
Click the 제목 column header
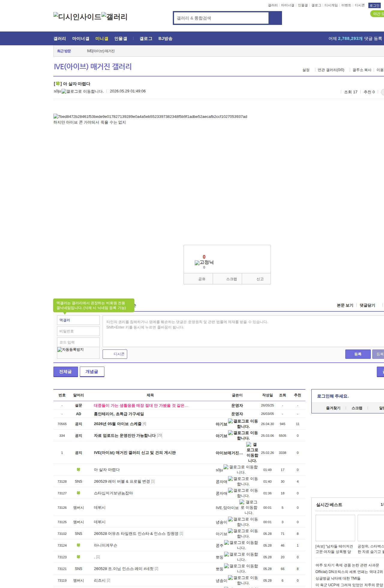tap(150, 395)
